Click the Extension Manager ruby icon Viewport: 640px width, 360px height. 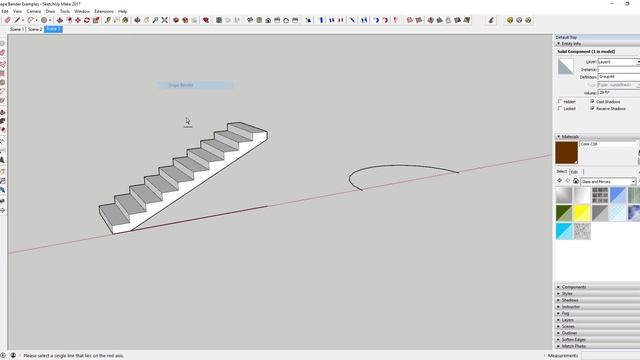[206, 20]
